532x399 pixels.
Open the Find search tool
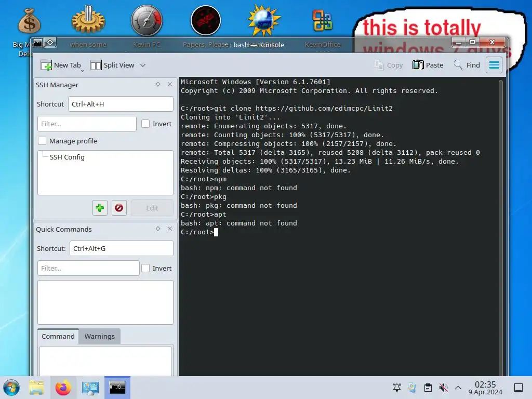(x=467, y=65)
